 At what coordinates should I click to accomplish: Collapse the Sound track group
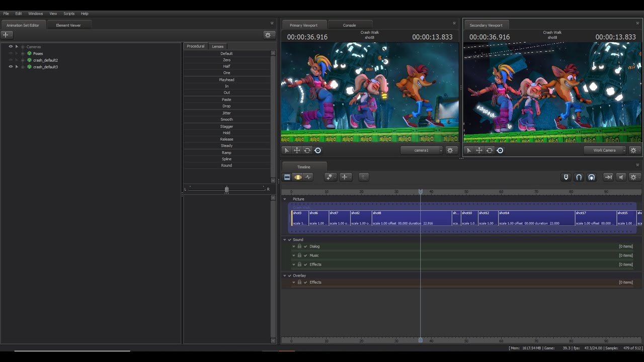285,240
